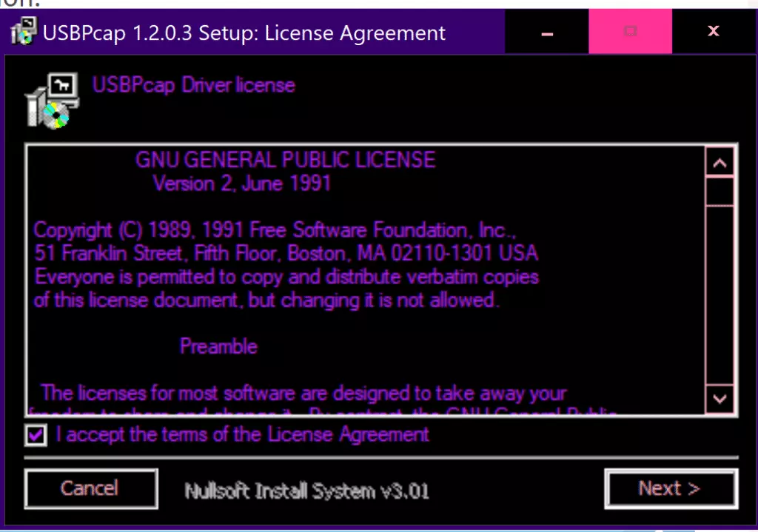Click the empty scrollbar track below the thumb
The height and width of the screenshot is (532, 758).
coord(720,295)
